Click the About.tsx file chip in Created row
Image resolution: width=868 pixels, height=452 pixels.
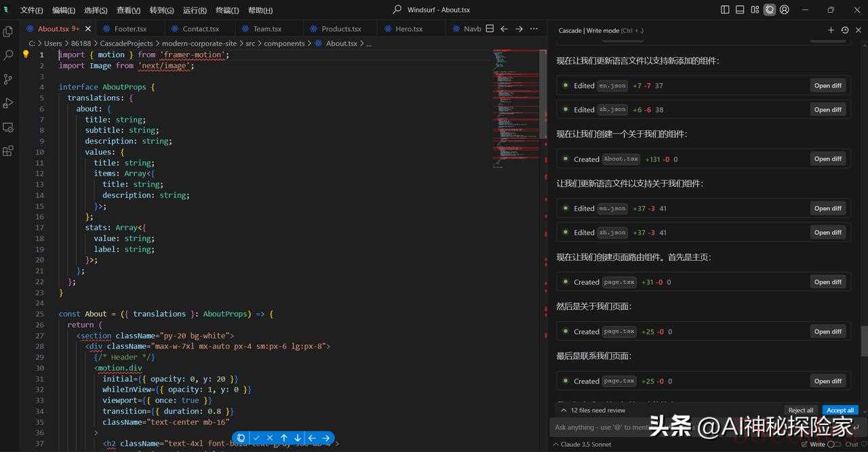[621, 159]
